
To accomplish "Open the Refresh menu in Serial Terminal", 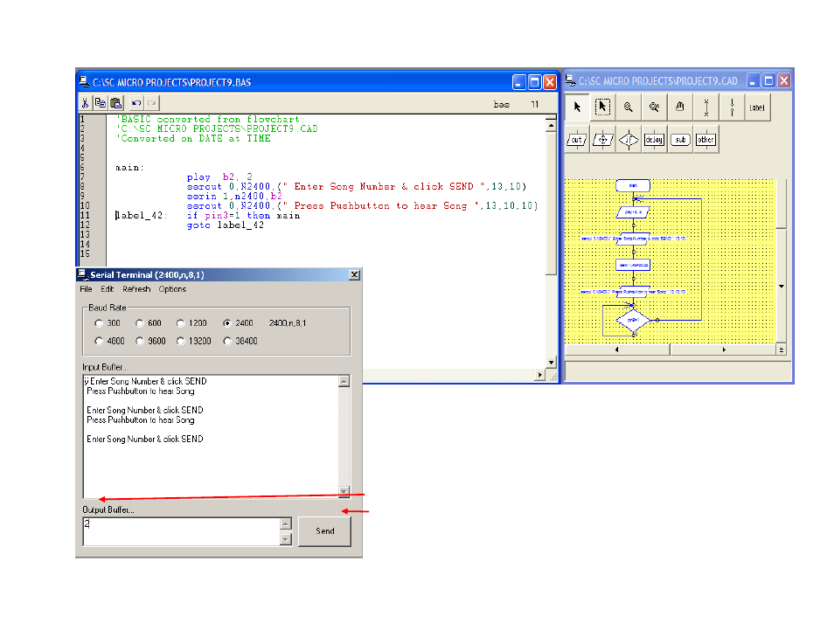I will pos(136,289).
